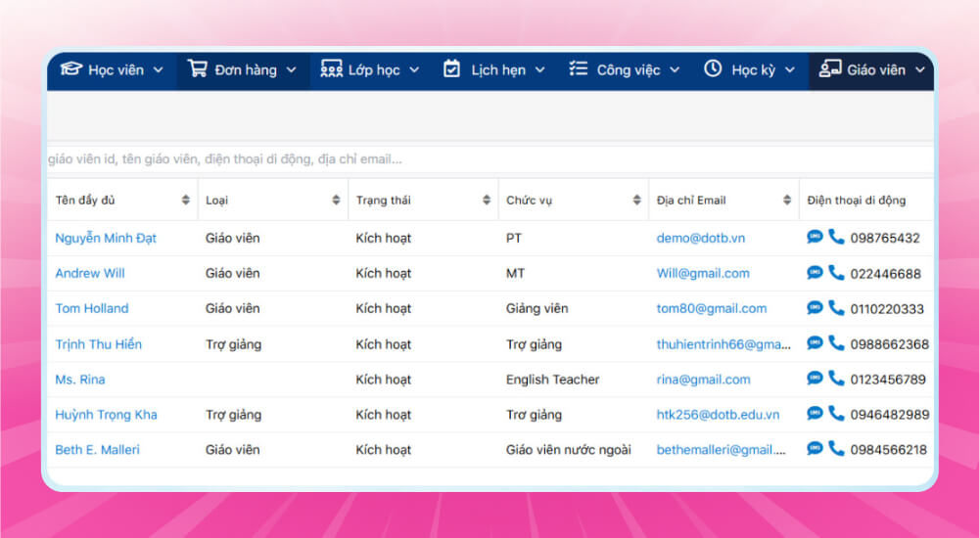The height and width of the screenshot is (538, 980).
Task: Call Andrew Will via phone icon
Action: click(836, 272)
